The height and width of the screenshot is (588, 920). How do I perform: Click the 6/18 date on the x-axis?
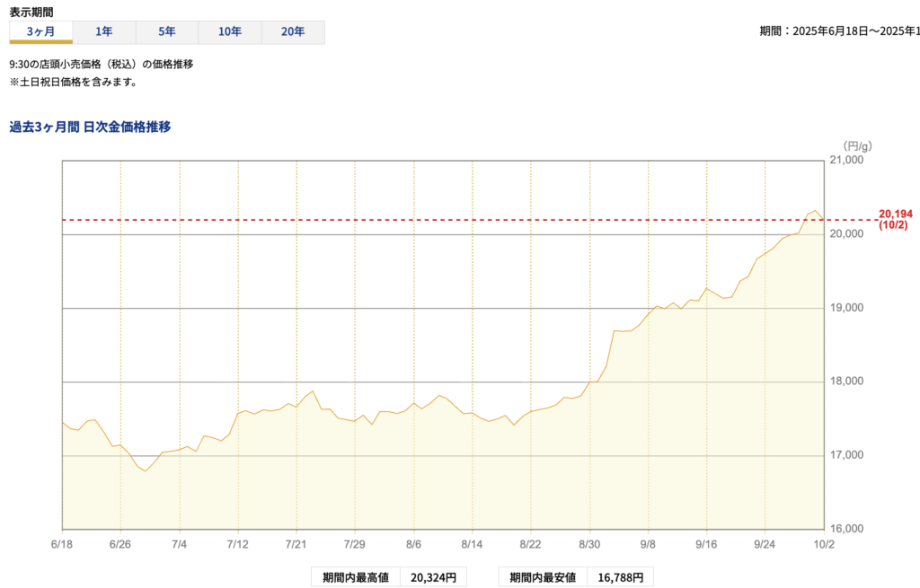tap(62, 544)
